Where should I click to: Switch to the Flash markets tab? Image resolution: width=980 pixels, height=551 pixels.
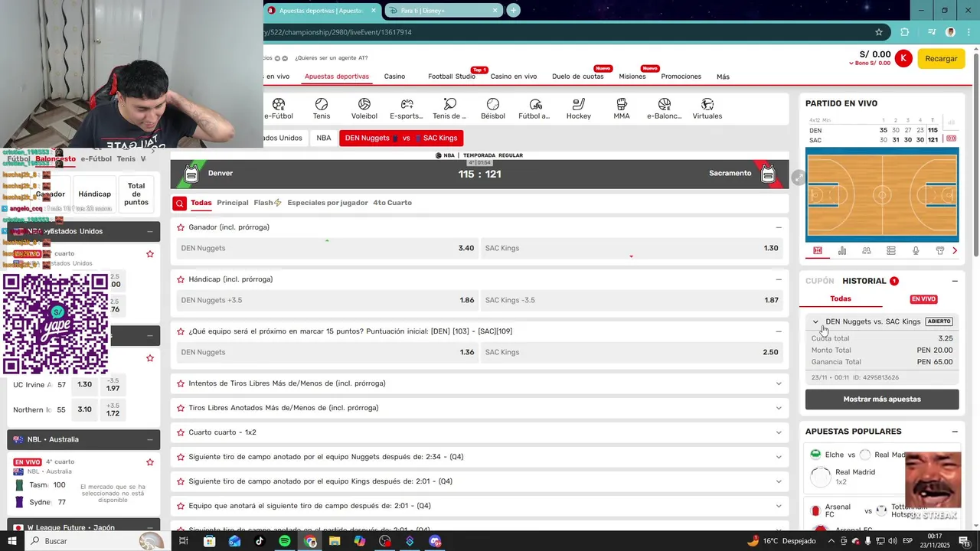267,203
